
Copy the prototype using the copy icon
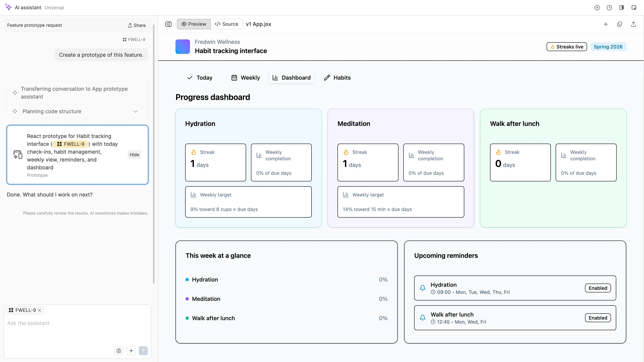tap(620, 24)
